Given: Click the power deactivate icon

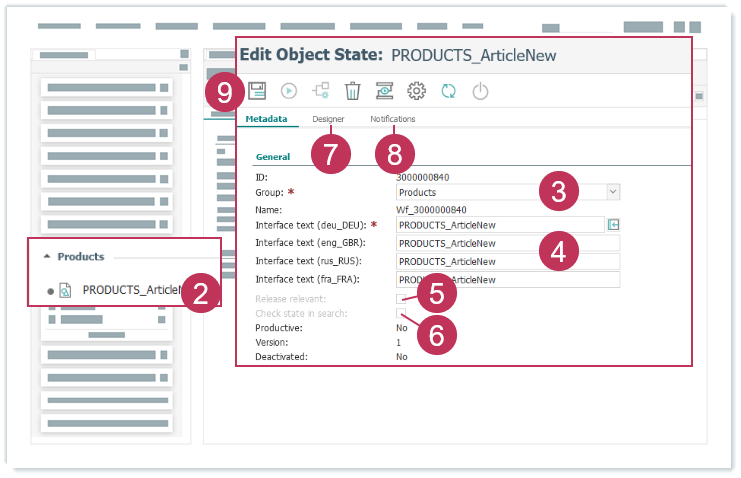Looking at the screenshot, I should [x=481, y=91].
